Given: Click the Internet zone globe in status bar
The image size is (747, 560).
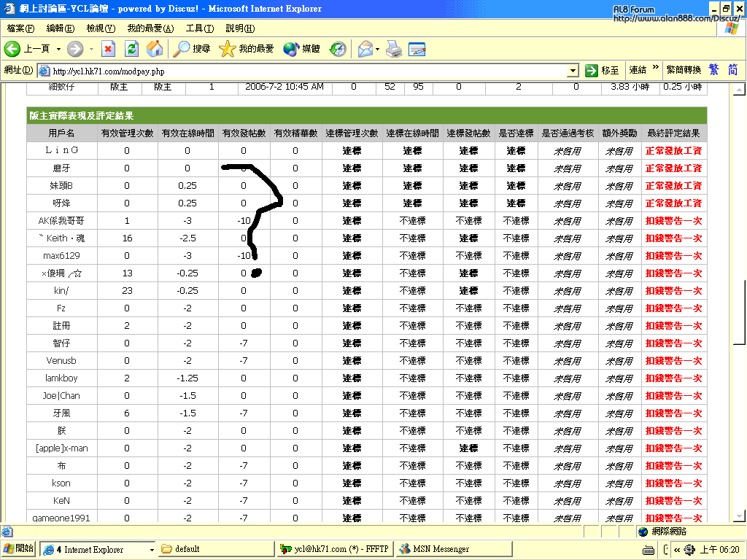Looking at the screenshot, I should pyautogui.click(x=643, y=532).
